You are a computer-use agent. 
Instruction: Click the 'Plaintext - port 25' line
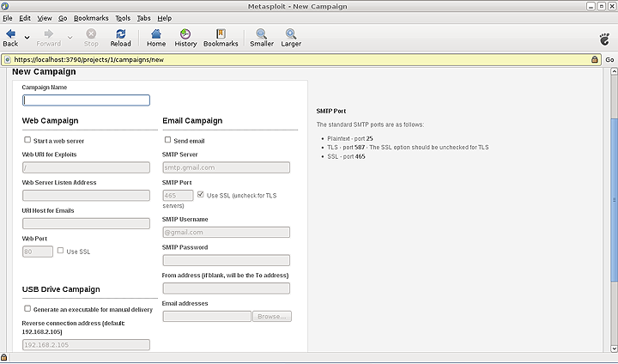tap(350, 138)
